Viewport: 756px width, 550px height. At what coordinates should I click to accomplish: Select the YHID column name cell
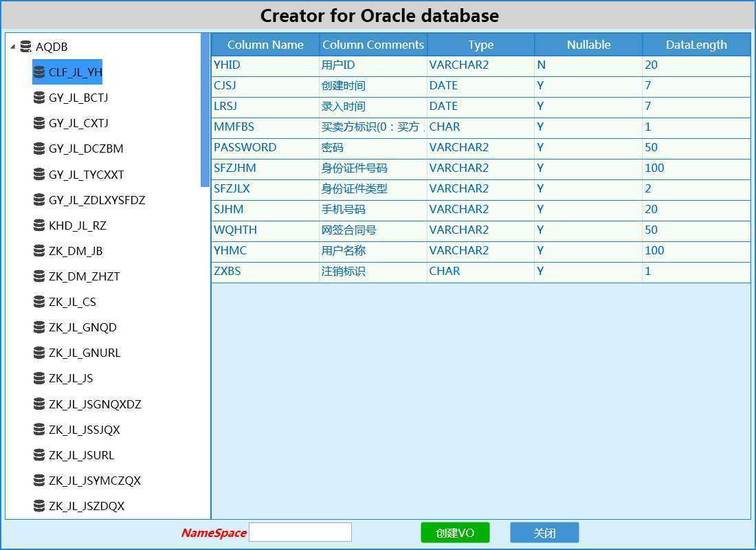click(265, 65)
